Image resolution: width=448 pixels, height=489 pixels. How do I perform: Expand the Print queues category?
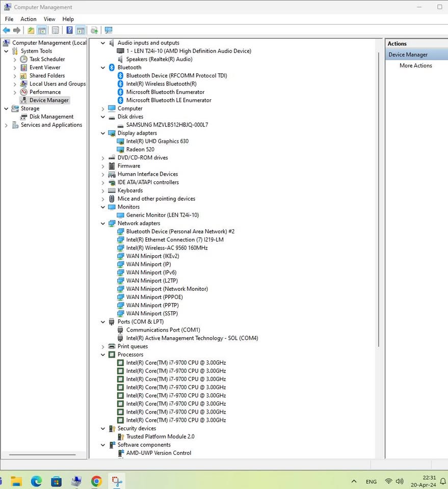pyautogui.click(x=103, y=347)
